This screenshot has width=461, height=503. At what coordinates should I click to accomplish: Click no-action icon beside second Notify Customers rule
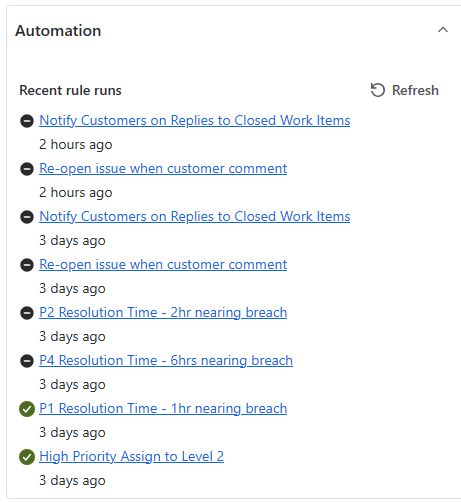27,217
